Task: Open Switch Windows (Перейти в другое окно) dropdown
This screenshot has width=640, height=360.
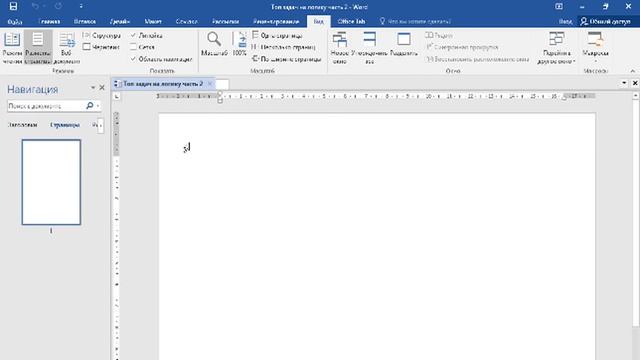Action: tap(556, 48)
